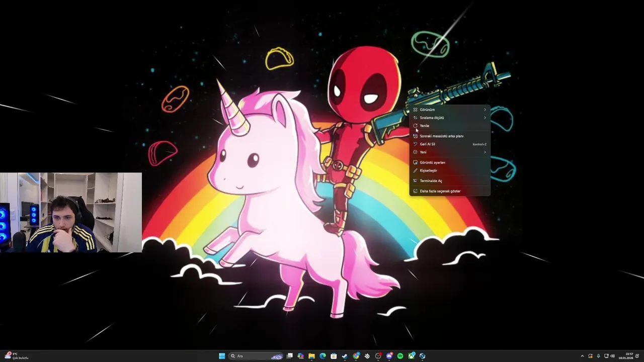Image resolution: width=644 pixels, height=362 pixels.
Task: Click the Terminalde Aç terminal icon
Action: click(415, 180)
